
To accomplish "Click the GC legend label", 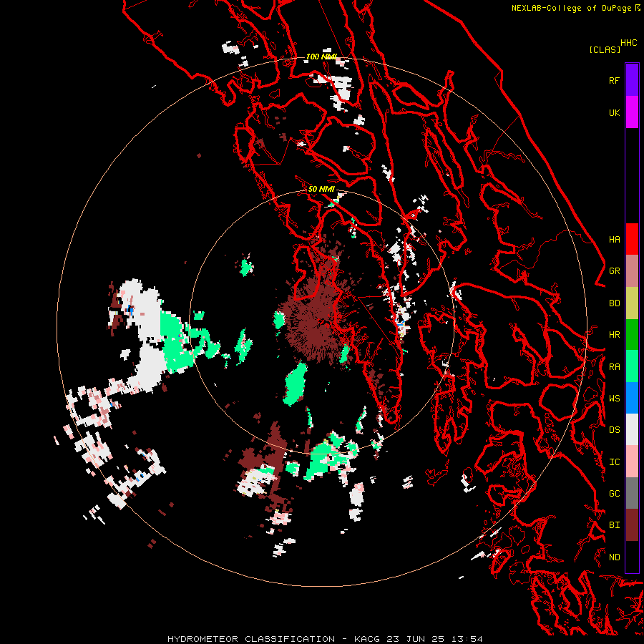I will (614, 494).
